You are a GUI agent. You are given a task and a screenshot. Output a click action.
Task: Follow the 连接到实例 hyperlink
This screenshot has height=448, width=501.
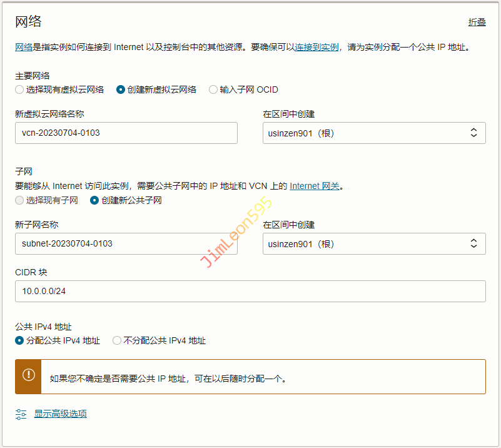point(316,47)
